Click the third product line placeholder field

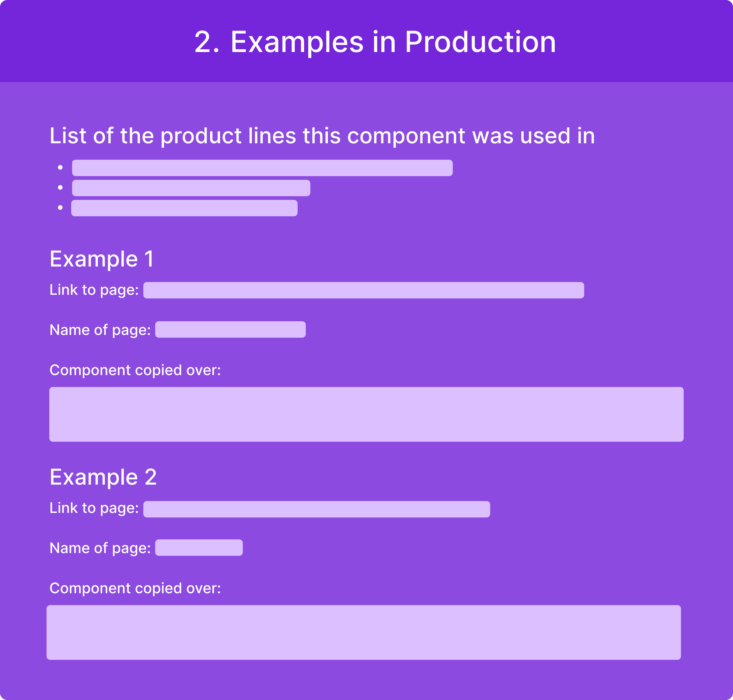point(184,208)
